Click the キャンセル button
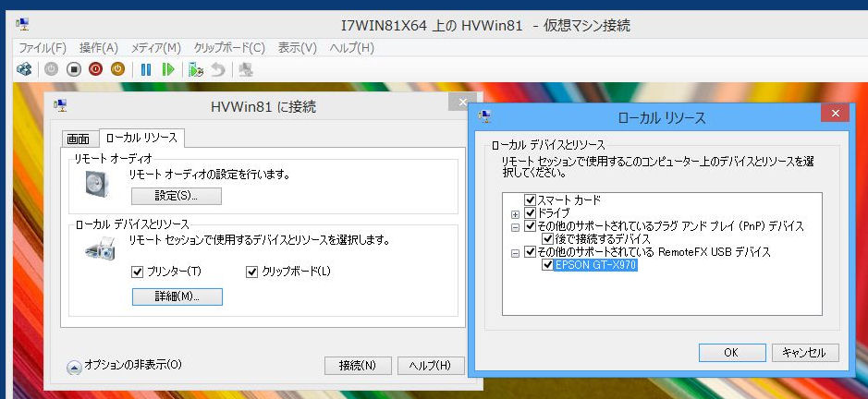Image resolution: width=868 pixels, height=399 pixels. tap(805, 353)
